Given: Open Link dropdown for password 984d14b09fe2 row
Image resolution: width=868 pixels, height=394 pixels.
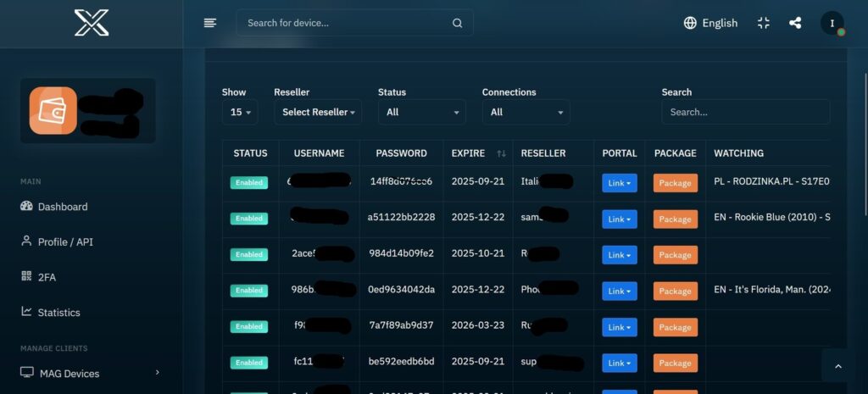Looking at the screenshot, I should [x=620, y=255].
